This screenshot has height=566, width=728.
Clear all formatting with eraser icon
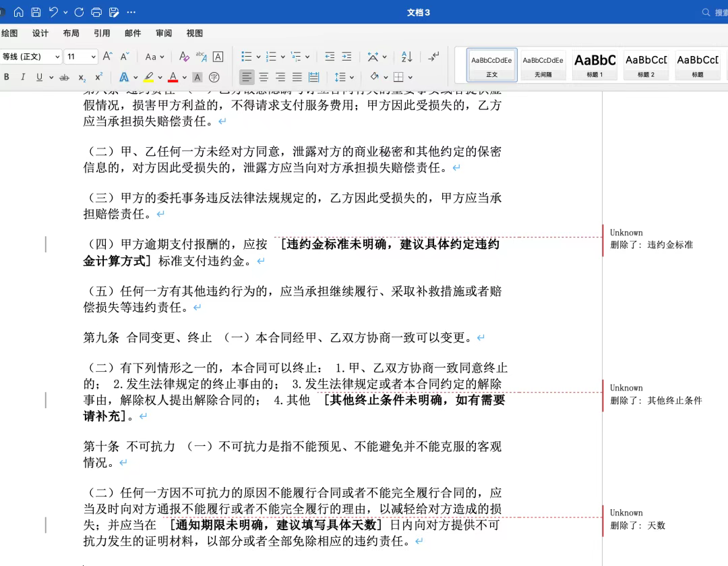184,57
